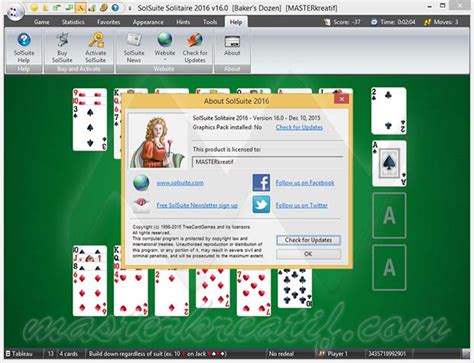Click the Twitter bird icon
474x363 pixels.
[261, 205]
